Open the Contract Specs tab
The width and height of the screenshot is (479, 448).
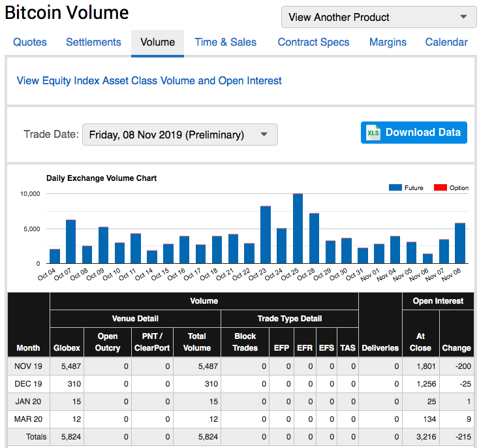313,42
